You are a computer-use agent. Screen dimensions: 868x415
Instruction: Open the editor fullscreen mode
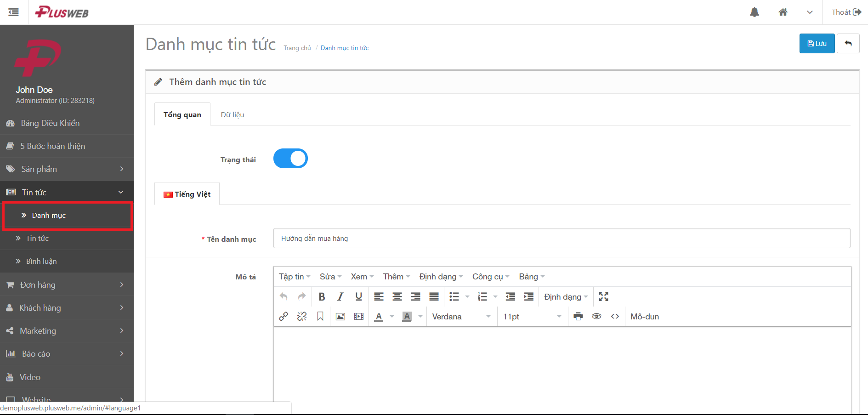603,297
